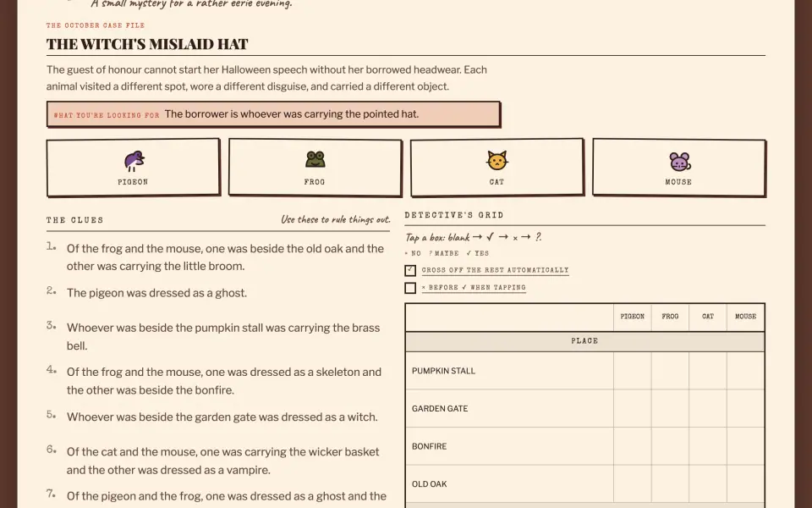Mark the Pumpkin Stall cell for Frog
The width and height of the screenshot is (812, 508).
pyautogui.click(x=670, y=371)
